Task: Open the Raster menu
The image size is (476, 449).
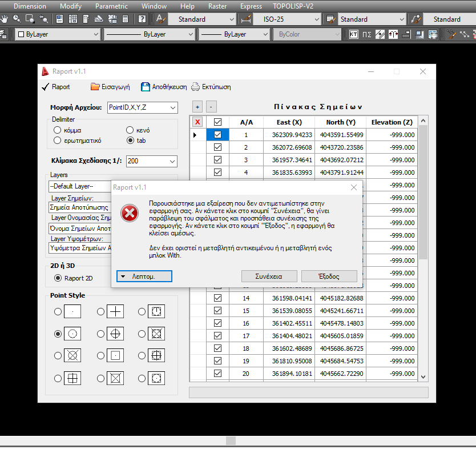Action: pos(217,6)
